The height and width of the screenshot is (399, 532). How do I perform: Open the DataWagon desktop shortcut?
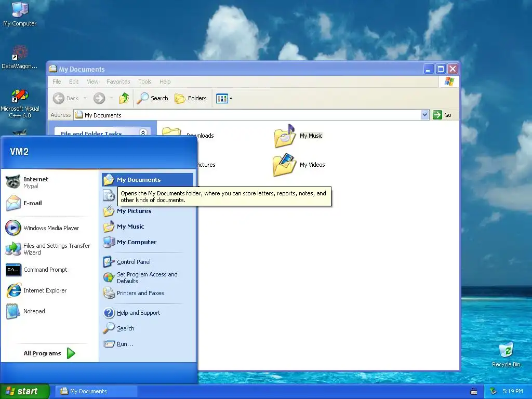click(x=20, y=57)
